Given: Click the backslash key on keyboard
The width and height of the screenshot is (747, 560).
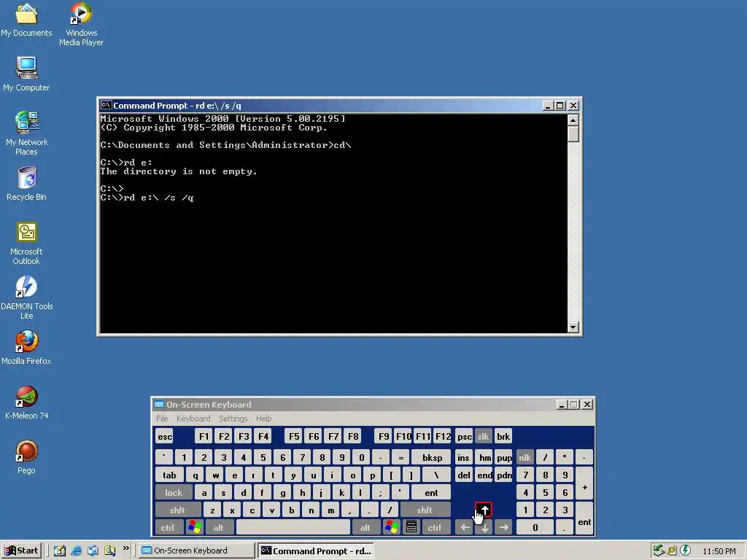Looking at the screenshot, I should 436,475.
